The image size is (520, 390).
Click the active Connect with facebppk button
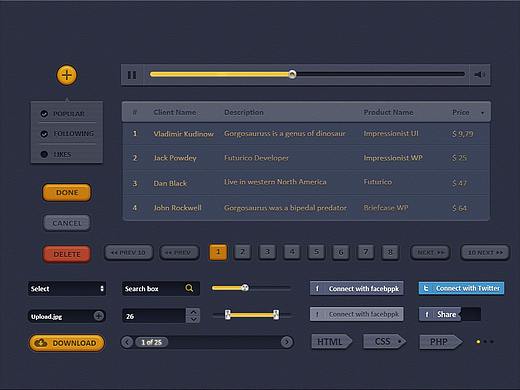(357, 288)
